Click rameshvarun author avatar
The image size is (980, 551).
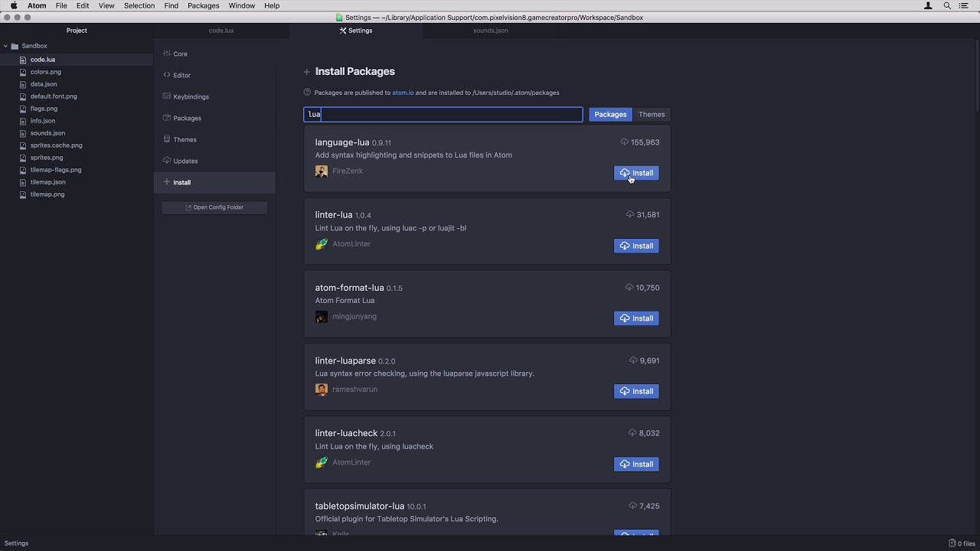[x=322, y=390]
